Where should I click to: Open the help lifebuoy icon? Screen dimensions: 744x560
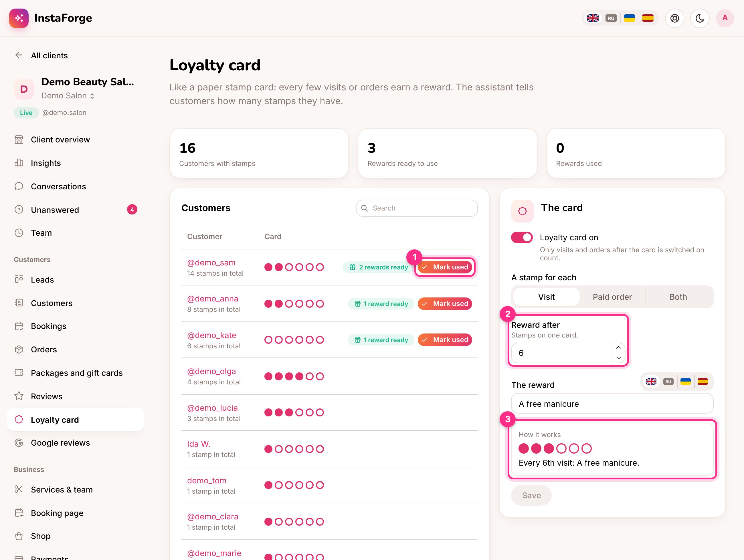click(x=675, y=18)
